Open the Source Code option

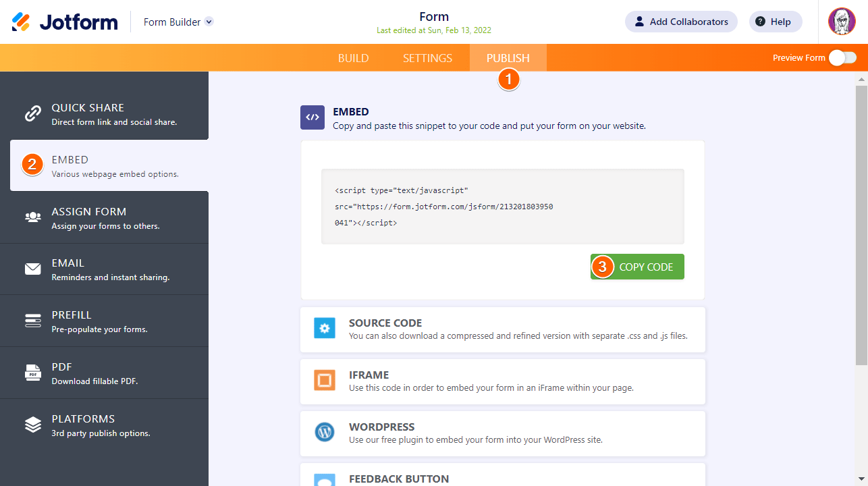(503, 329)
